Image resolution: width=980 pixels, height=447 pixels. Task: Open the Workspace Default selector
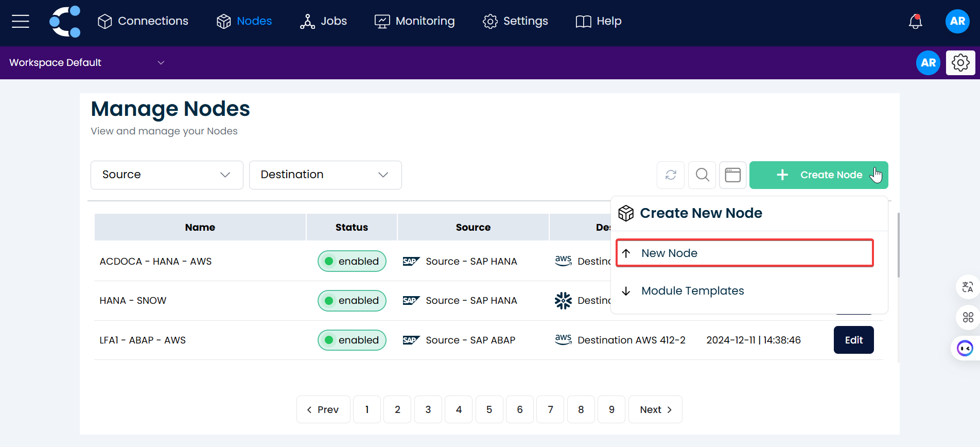[x=86, y=63]
